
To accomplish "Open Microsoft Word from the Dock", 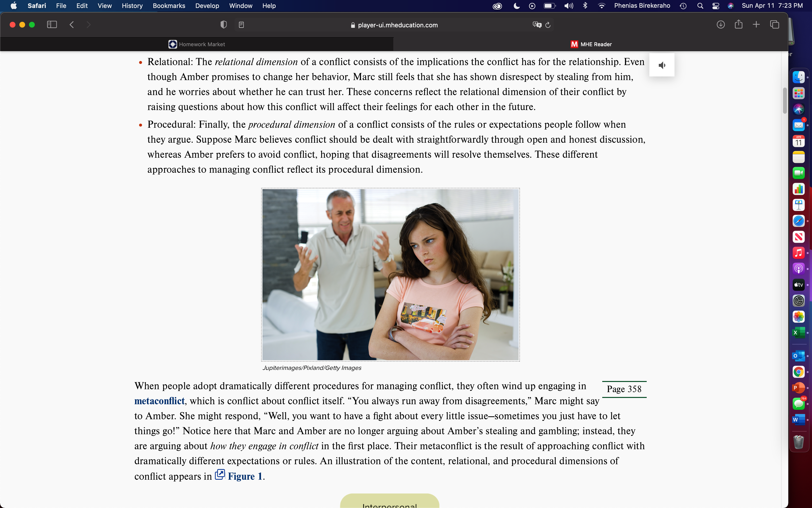I will pyautogui.click(x=798, y=420).
